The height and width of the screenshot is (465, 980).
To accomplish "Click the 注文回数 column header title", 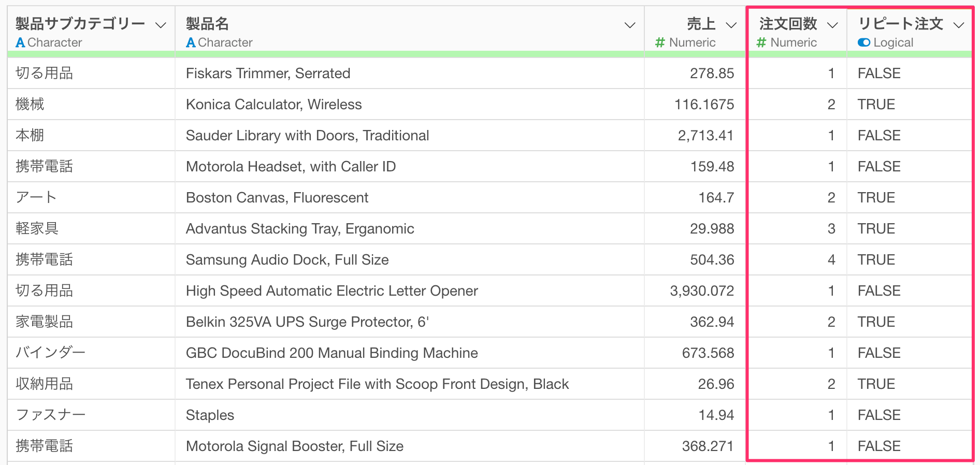I will [788, 24].
